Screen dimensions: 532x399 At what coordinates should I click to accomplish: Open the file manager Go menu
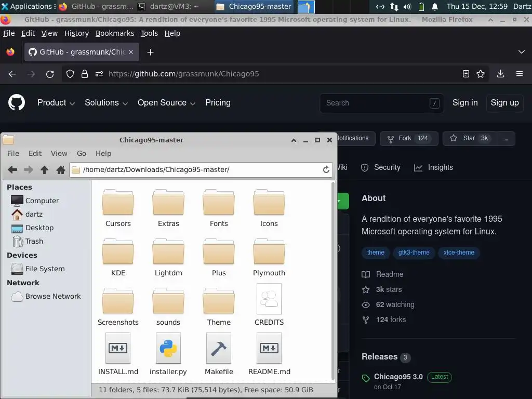[82, 153]
